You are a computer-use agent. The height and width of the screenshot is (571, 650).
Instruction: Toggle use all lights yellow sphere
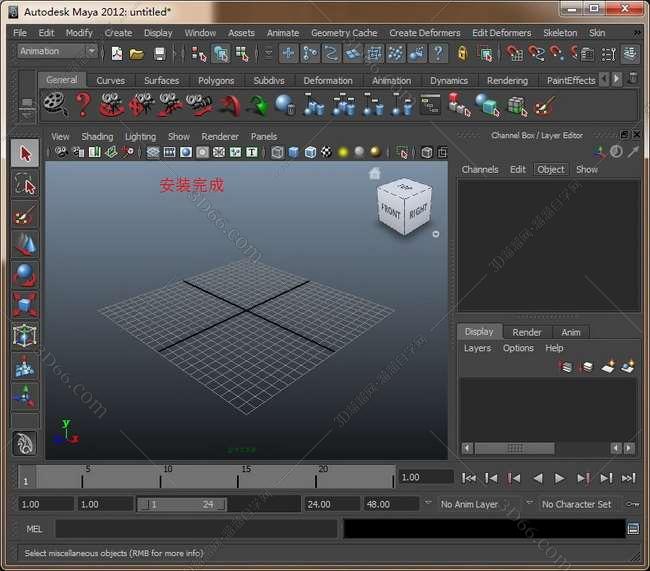pyautogui.click(x=343, y=153)
